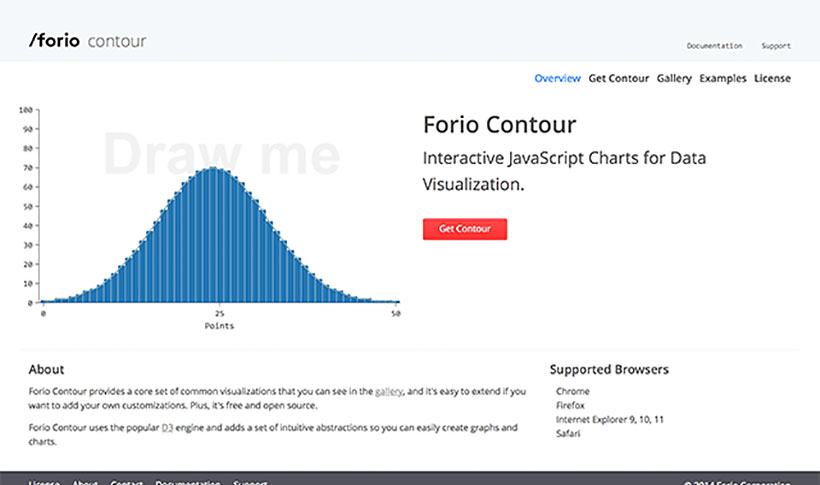
Task: Open the Gallery navigation item
Action: 674,78
